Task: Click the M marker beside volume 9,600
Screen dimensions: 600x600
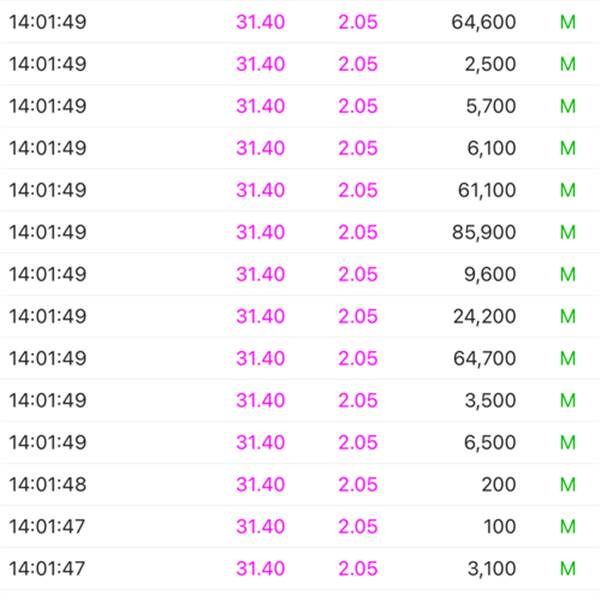Action: (568, 274)
